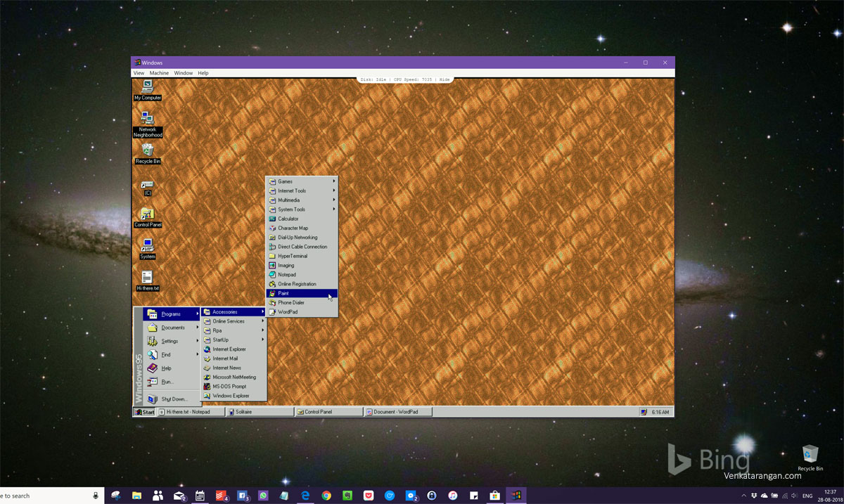Viewport: 844px width, 504px height.
Task: Open the Machine menu of the VM window
Action: (159, 72)
